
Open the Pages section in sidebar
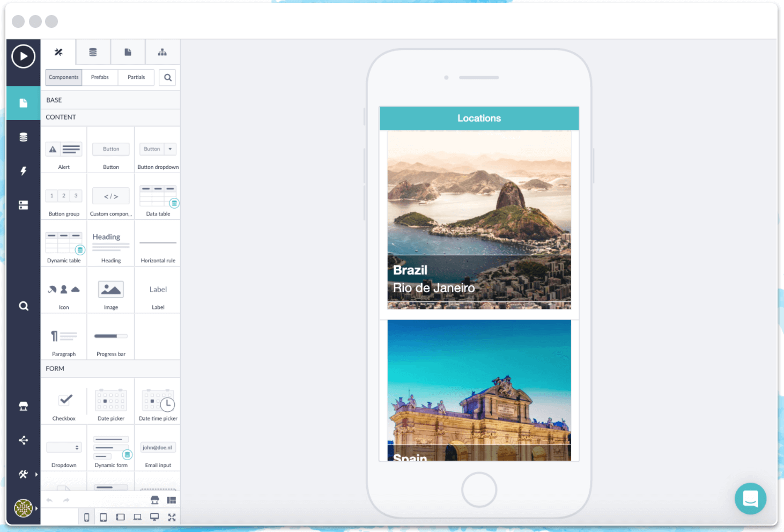point(24,103)
